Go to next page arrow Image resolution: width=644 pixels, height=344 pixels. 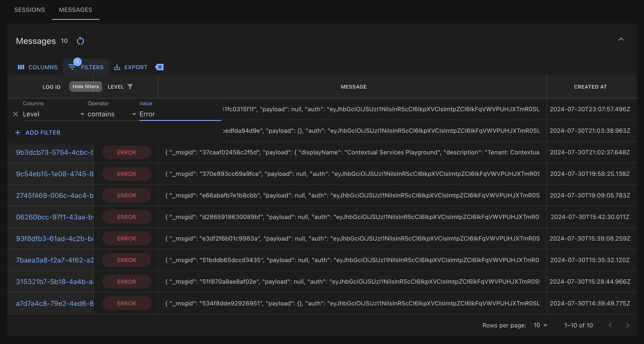627,325
